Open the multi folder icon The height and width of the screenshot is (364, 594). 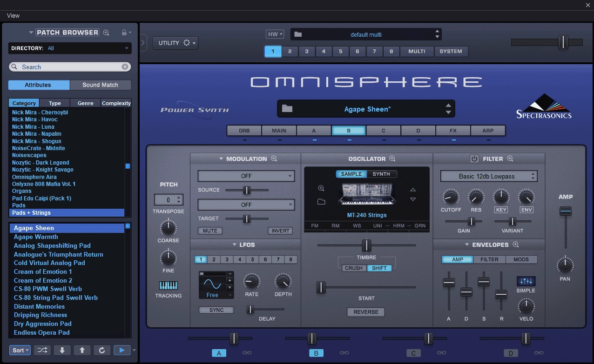click(x=298, y=34)
